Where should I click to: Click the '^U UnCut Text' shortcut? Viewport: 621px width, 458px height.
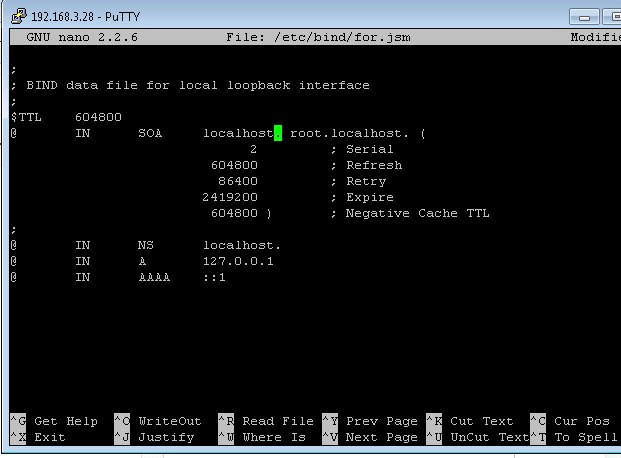pyautogui.click(x=478, y=437)
